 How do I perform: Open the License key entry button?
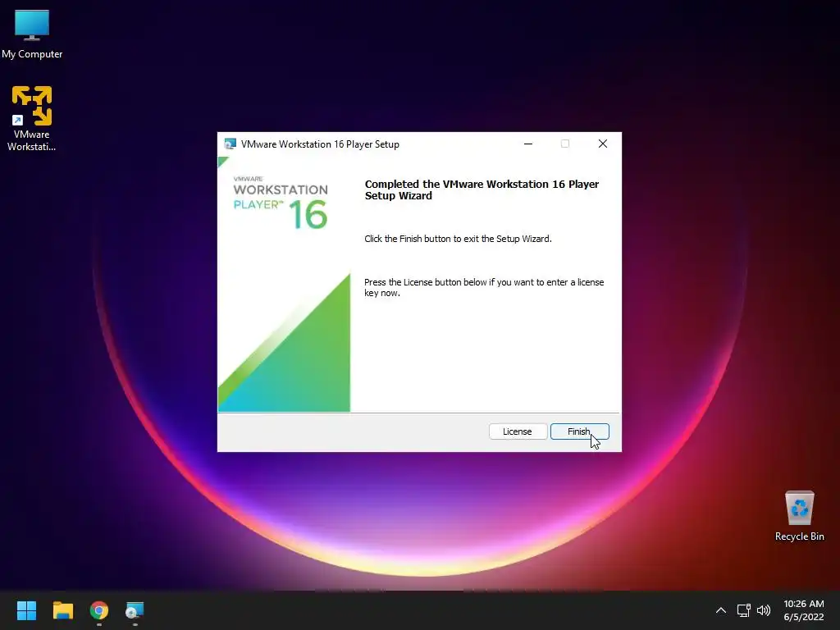tap(518, 431)
